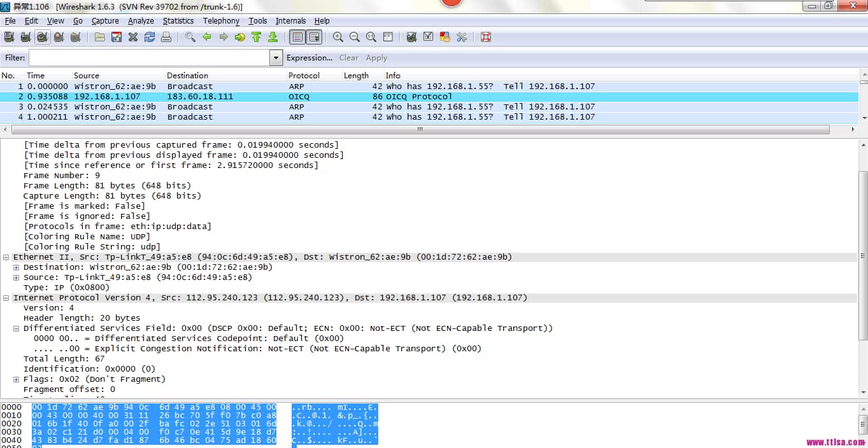Image resolution: width=868 pixels, height=448 pixels.
Task: Select packet 1 ARP row at 0.000000
Action: [x=429, y=87]
